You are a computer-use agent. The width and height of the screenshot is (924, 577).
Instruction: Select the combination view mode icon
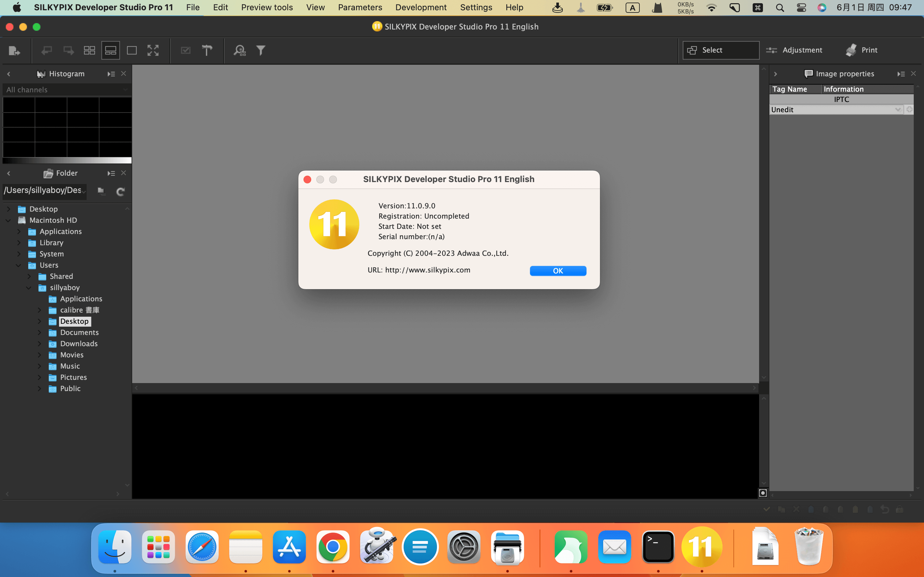[x=111, y=50]
